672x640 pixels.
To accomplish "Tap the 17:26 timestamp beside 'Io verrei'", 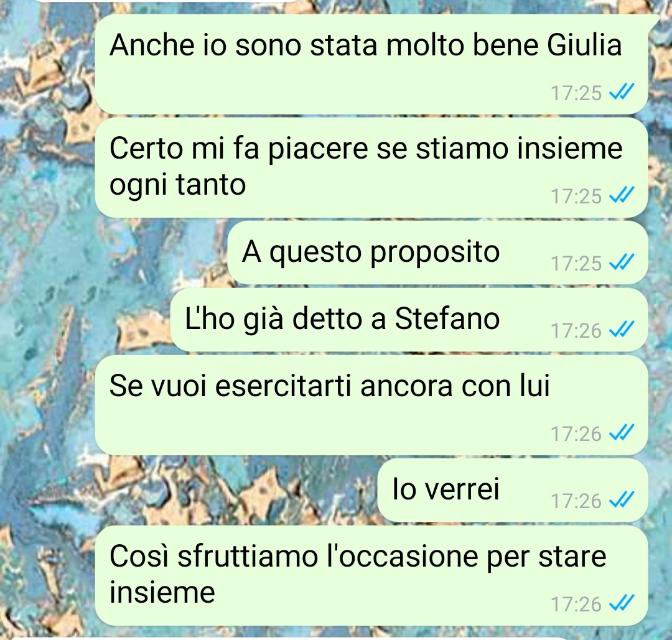I will click(576, 501).
